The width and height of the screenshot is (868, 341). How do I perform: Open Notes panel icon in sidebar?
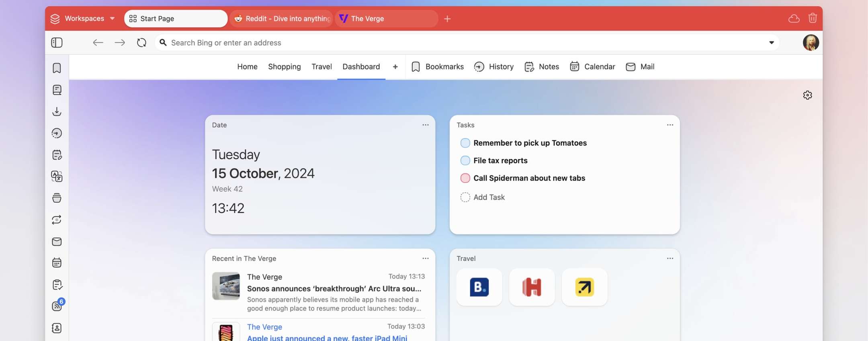tap(57, 155)
